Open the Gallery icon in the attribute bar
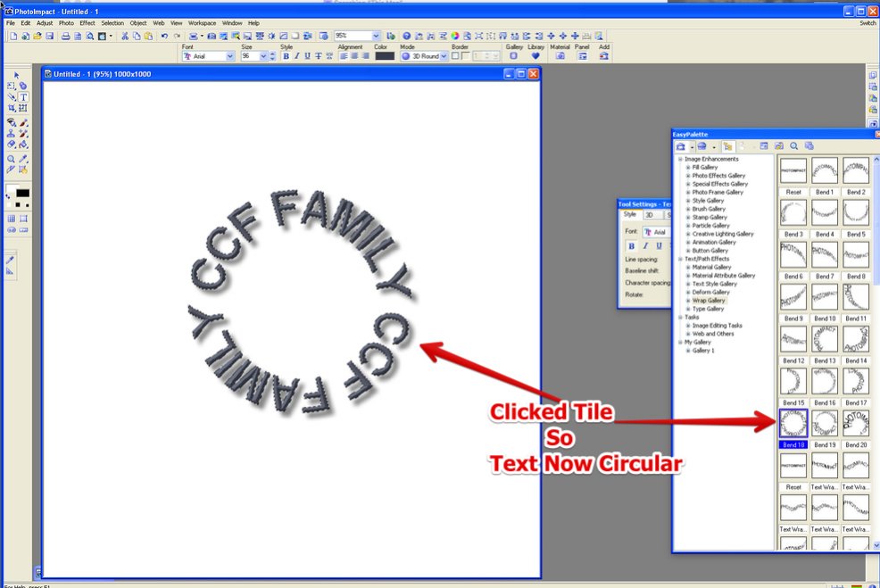The height and width of the screenshot is (588, 880). [x=513, y=56]
